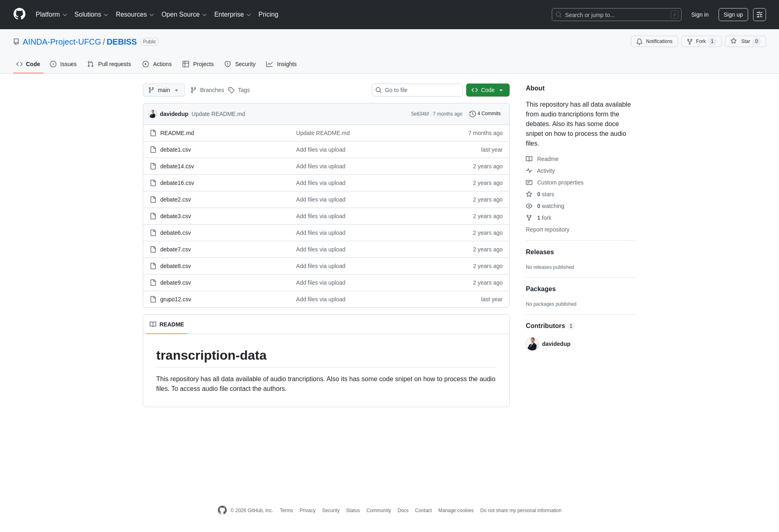Screen dimensions: 779x532
Task: Open the GitHub homepage logo in header
Action: pos(19,14)
